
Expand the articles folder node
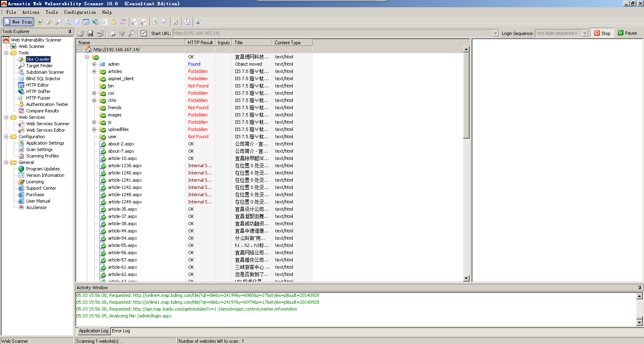(x=94, y=71)
